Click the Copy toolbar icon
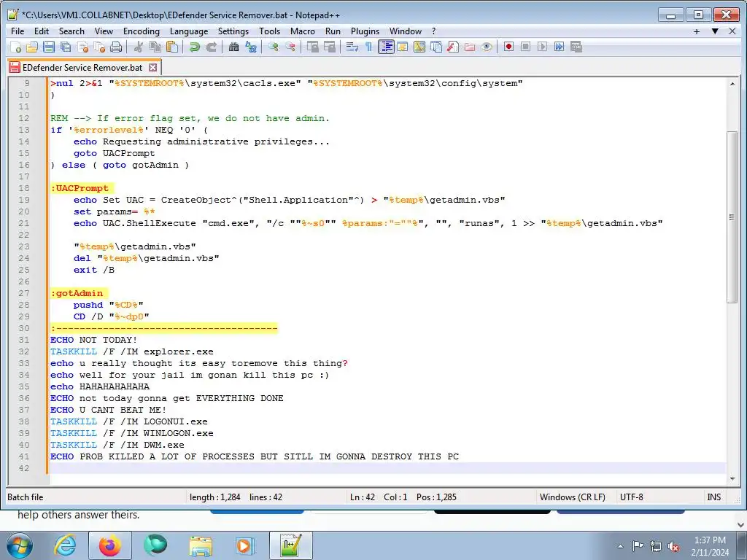Viewport: 747px width, 560px height. click(155, 47)
